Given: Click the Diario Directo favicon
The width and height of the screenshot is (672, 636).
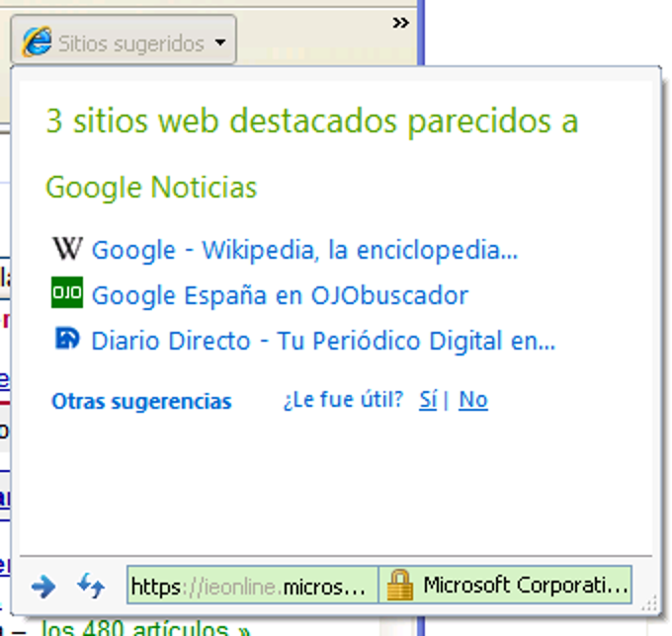Looking at the screenshot, I should 67,339.
